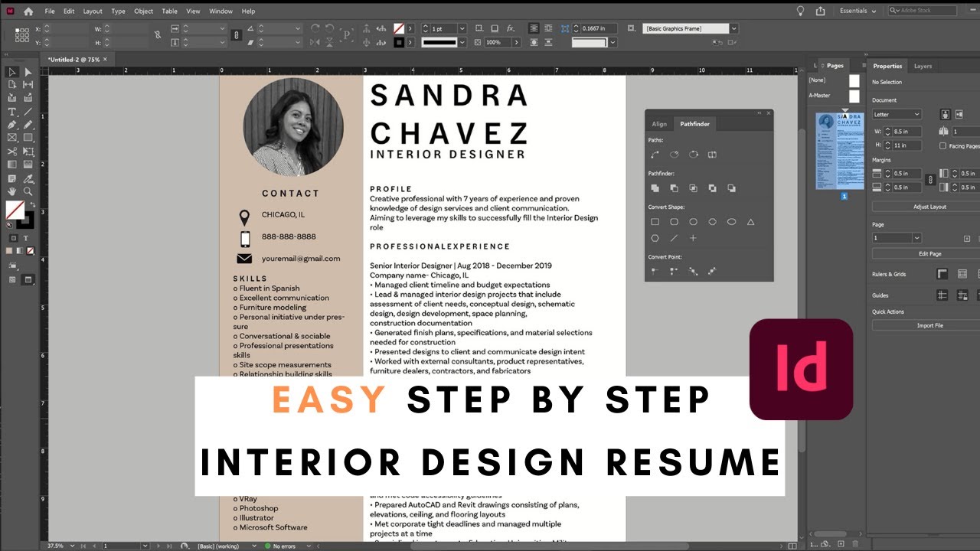The image size is (980, 551).
Task: Click the Edit Page button
Action: pyautogui.click(x=929, y=253)
